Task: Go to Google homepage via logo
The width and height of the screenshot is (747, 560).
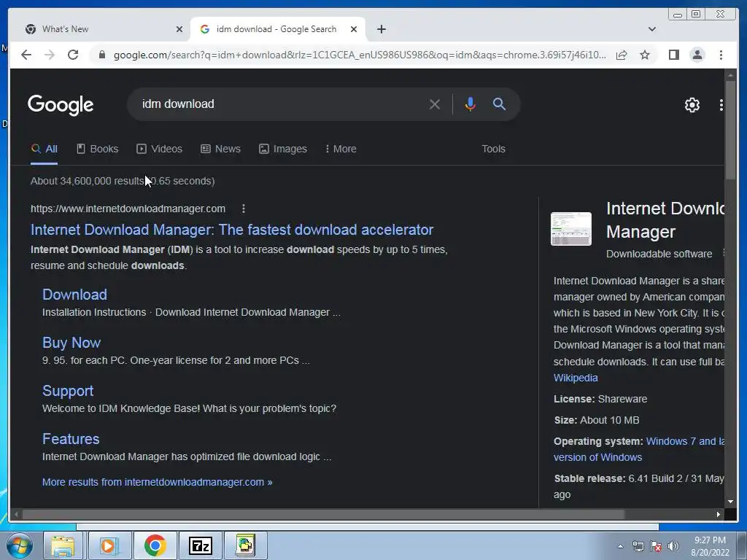Action: pos(61,105)
